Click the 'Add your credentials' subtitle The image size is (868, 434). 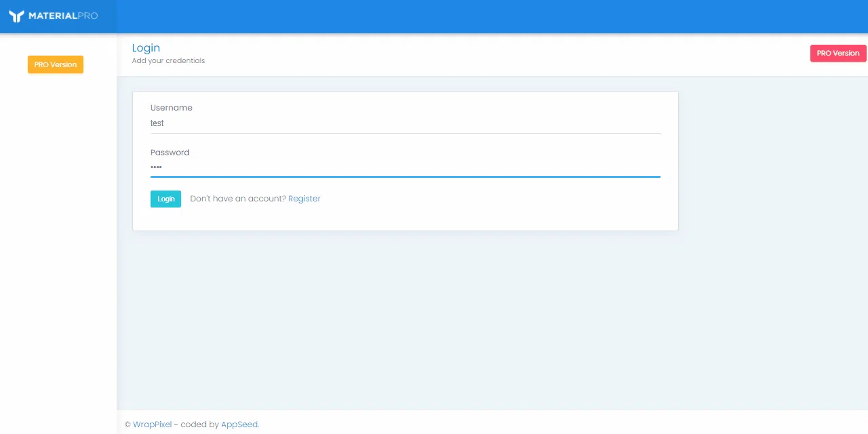tap(168, 60)
